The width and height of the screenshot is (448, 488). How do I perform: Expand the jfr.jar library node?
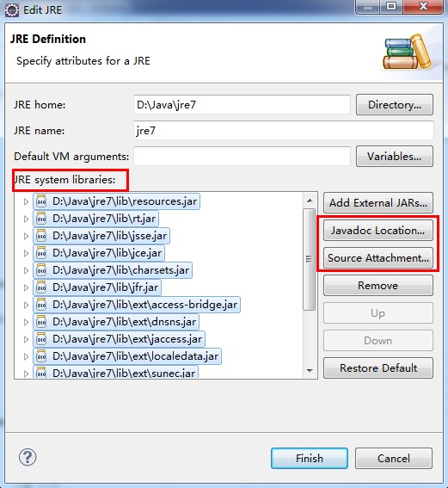click(x=26, y=287)
